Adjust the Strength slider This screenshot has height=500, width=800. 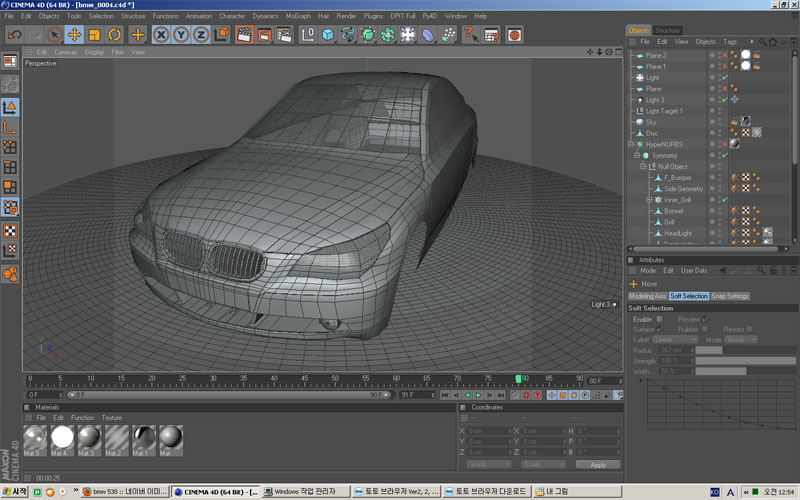click(x=745, y=361)
